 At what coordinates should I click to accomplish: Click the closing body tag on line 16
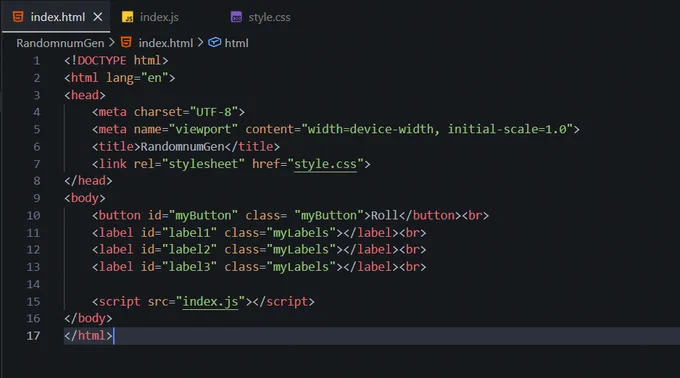(x=88, y=318)
